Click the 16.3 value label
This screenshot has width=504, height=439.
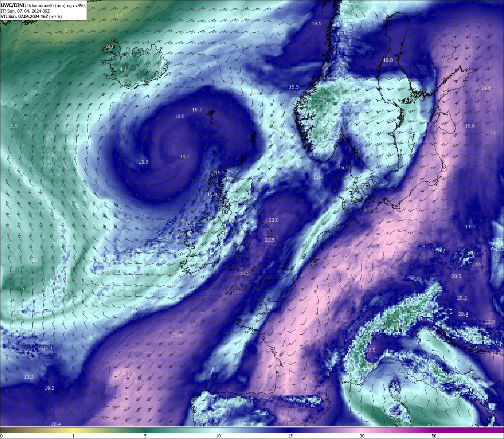coord(26,353)
